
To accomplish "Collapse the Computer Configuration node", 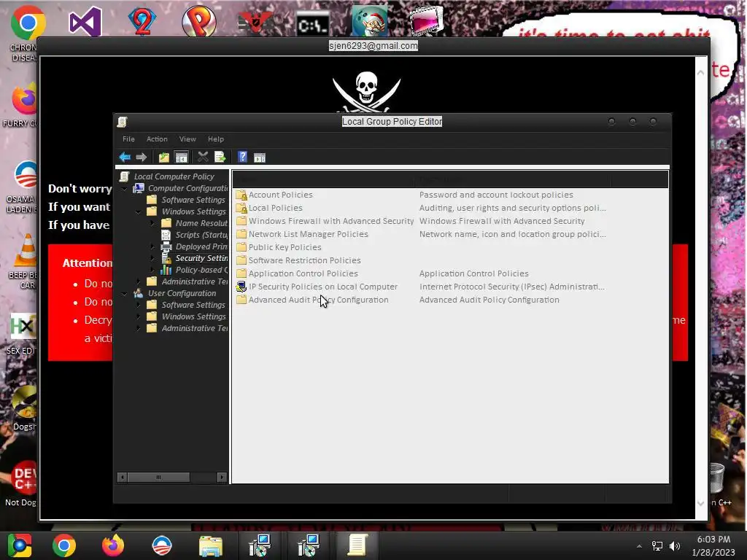I will (x=125, y=189).
